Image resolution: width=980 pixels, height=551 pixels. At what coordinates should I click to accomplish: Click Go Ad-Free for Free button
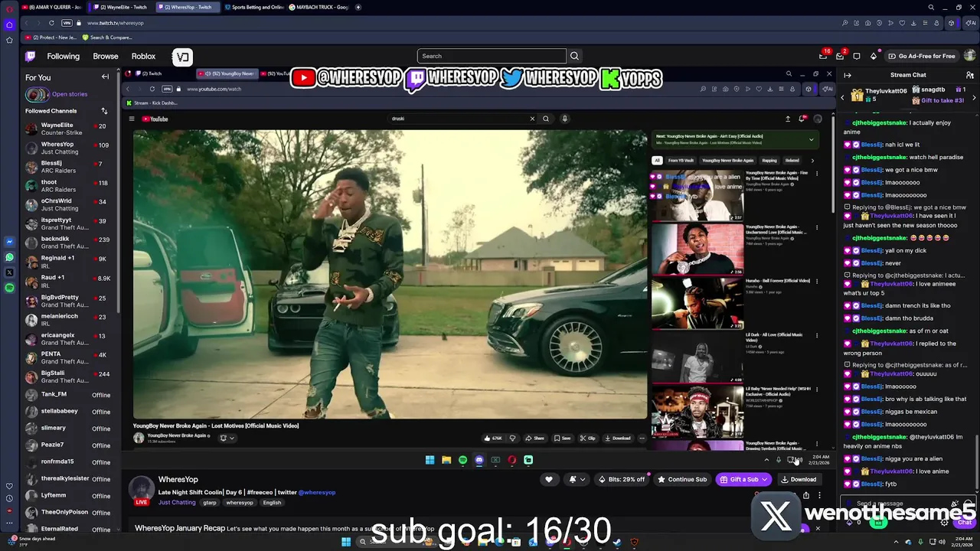click(x=921, y=56)
